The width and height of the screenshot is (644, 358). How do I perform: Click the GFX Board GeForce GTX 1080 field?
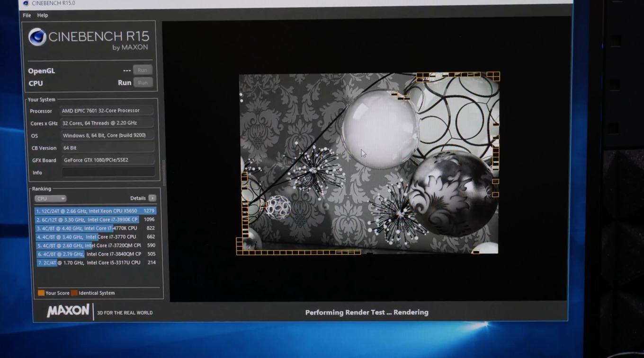tap(108, 160)
